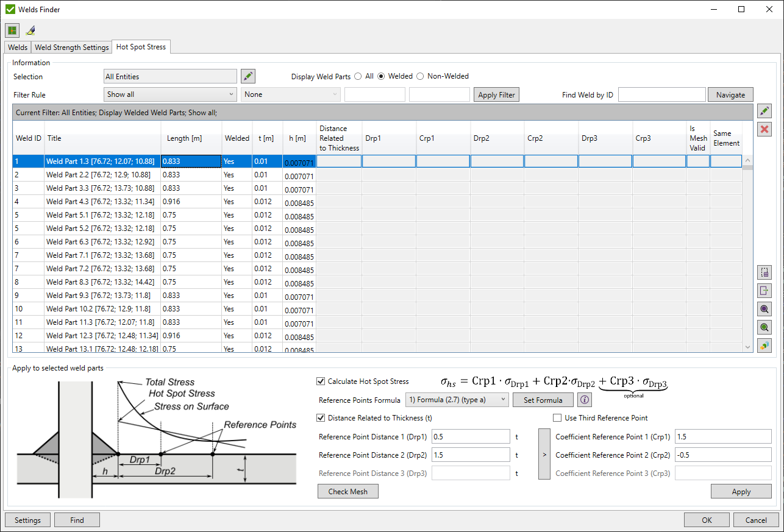The width and height of the screenshot is (784, 532).
Task: Click the green magnifier icon on the right panel
Action: [764, 327]
